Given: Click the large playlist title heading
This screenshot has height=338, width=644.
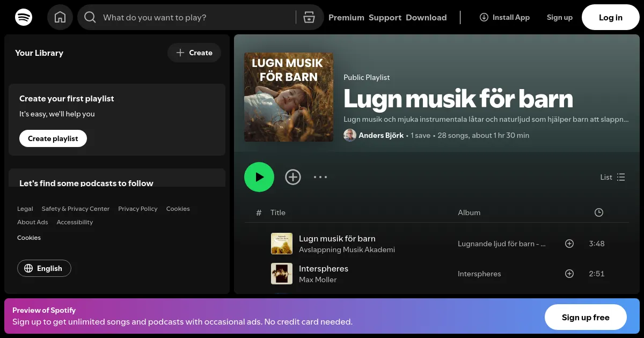Looking at the screenshot, I should 458,99.
